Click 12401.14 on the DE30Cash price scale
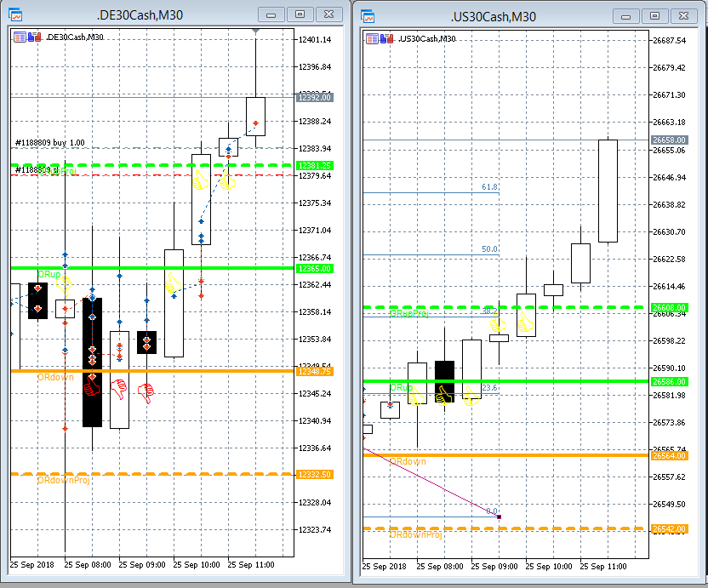The height and width of the screenshot is (588, 708). pyautogui.click(x=315, y=40)
